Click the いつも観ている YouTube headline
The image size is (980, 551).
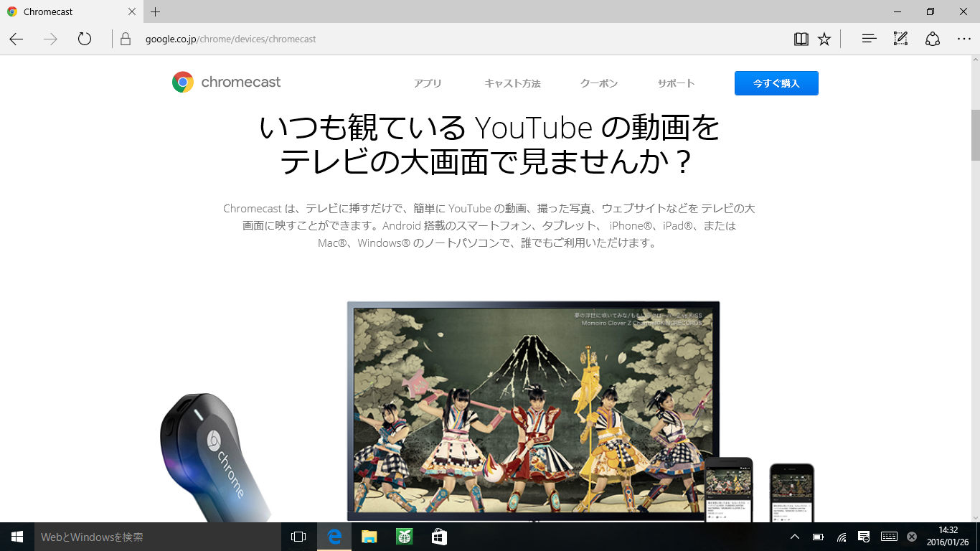pos(489,145)
